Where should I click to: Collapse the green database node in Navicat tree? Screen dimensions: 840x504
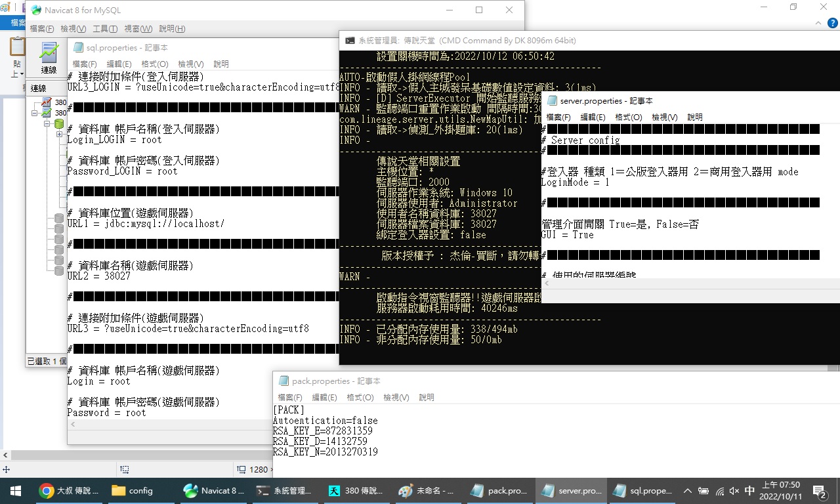pos(47,123)
